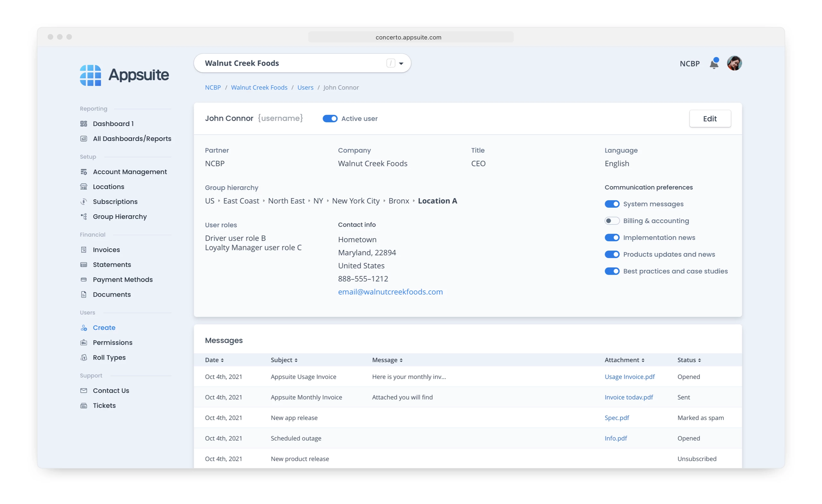
Task: Disable System messages toggle
Action: pyautogui.click(x=612, y=204)
